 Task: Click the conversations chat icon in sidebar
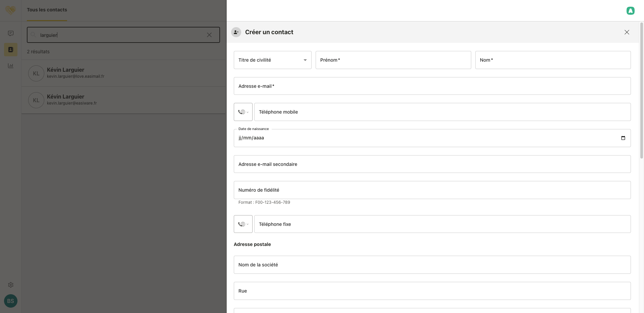[x=11, y=33]
